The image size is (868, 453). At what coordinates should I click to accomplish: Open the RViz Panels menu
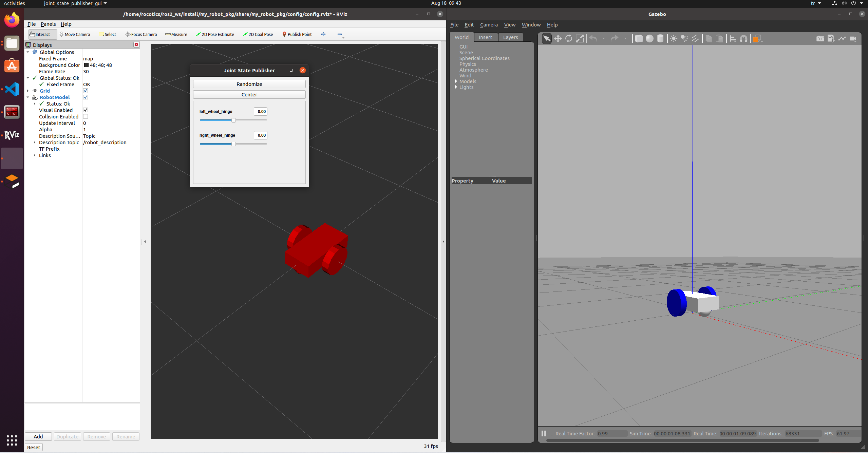pyautogui.click(x=48, y=24)
